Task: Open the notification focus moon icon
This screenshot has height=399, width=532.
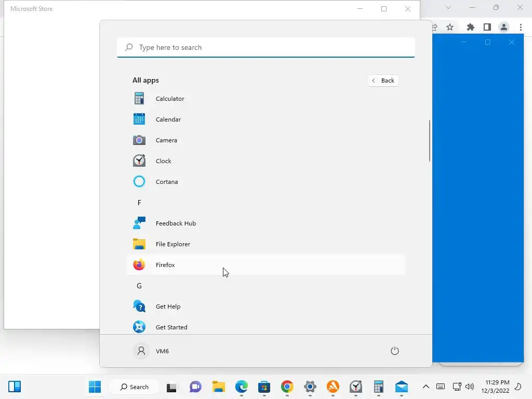Action: (518, 387)
